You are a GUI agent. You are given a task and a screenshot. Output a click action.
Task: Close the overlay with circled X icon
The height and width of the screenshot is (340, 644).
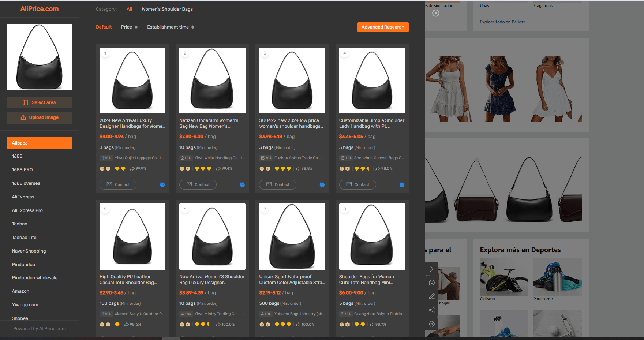[x=436, y=13]
